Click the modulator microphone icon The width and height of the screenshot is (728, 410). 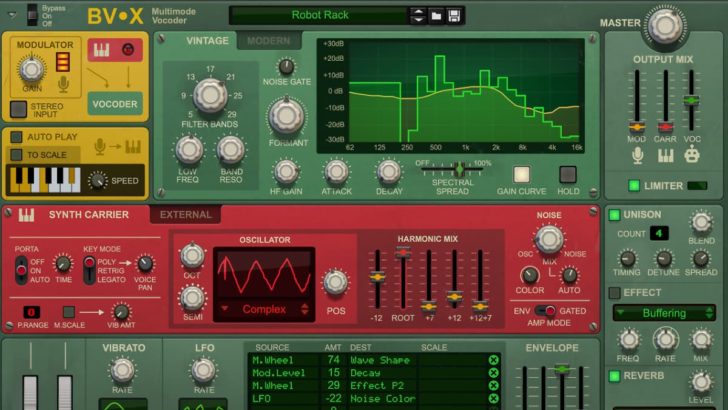point(63,84)
